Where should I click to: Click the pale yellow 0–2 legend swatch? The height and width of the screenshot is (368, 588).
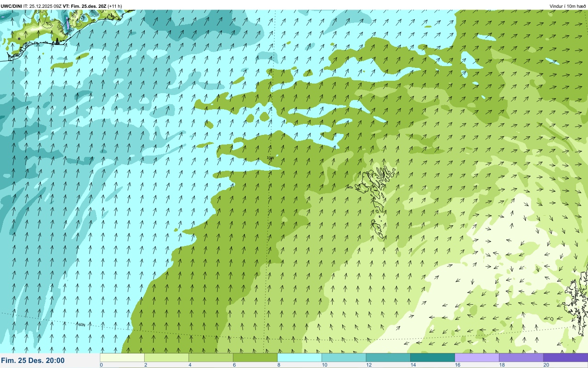pos(122,357)
